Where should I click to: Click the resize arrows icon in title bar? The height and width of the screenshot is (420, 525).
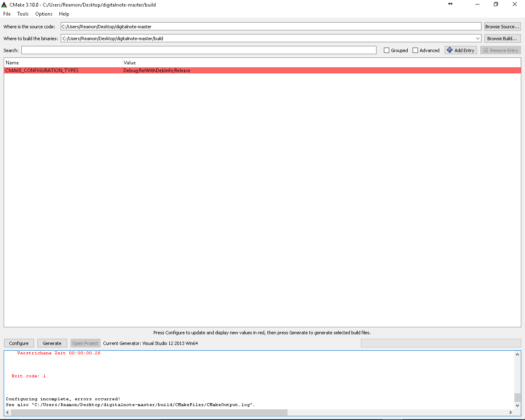click(450, 4)
